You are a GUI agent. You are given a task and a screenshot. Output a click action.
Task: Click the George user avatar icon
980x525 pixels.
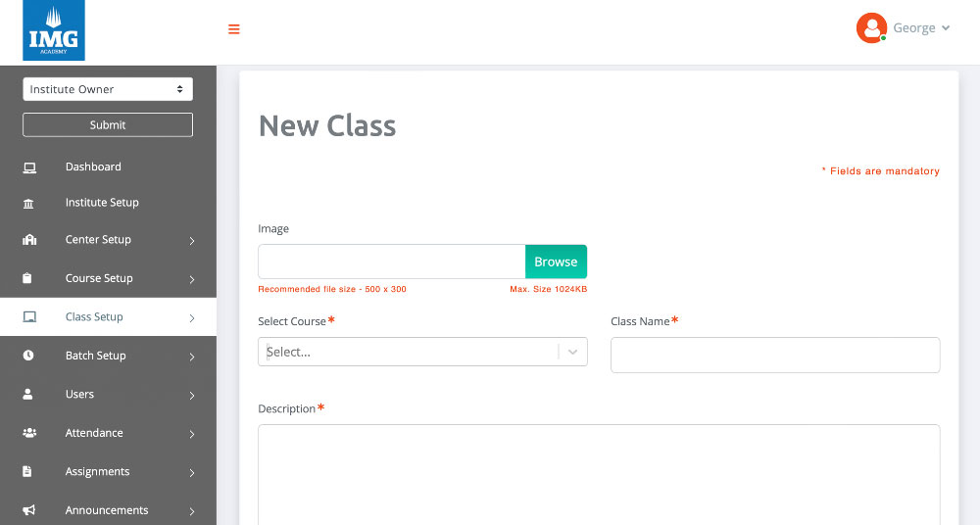(870, 28)
